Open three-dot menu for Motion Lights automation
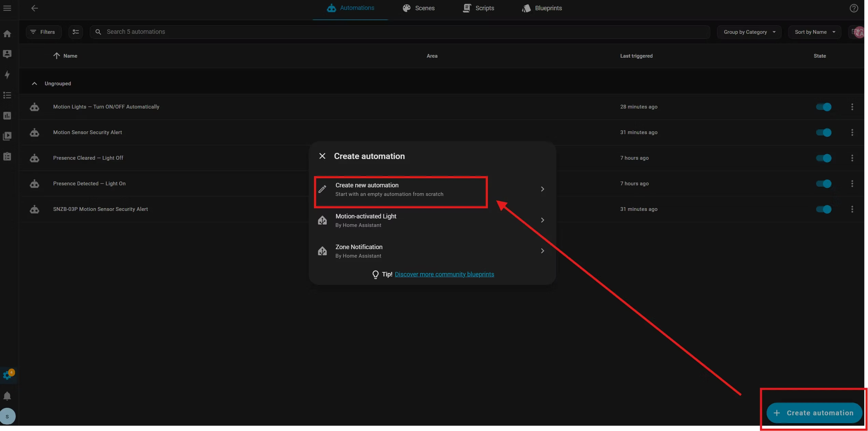The height and width of the screenshot is (431, 868). 852,107
